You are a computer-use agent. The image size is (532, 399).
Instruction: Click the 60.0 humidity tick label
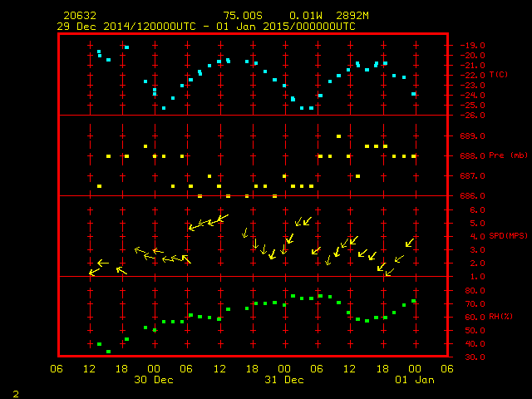coord(475,318)
